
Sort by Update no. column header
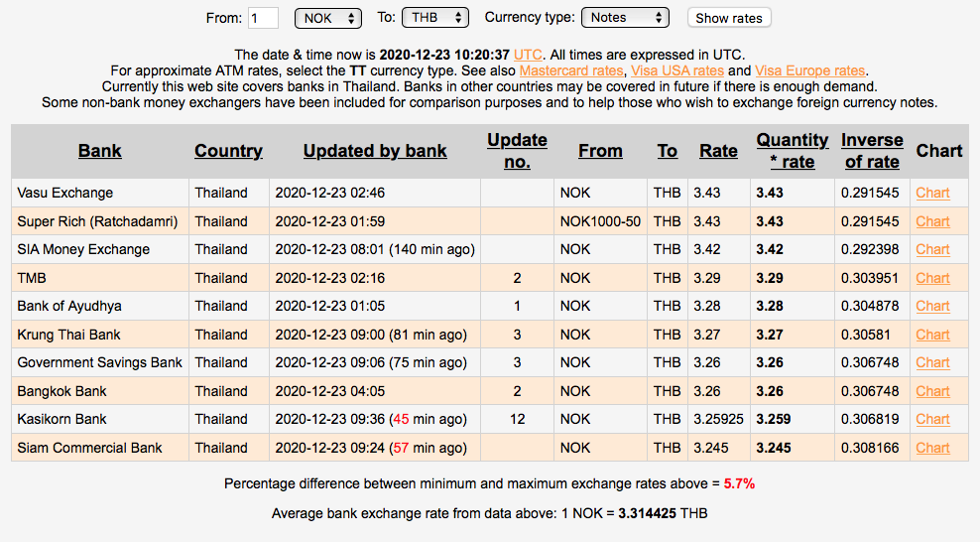click(x=517, y=151)
